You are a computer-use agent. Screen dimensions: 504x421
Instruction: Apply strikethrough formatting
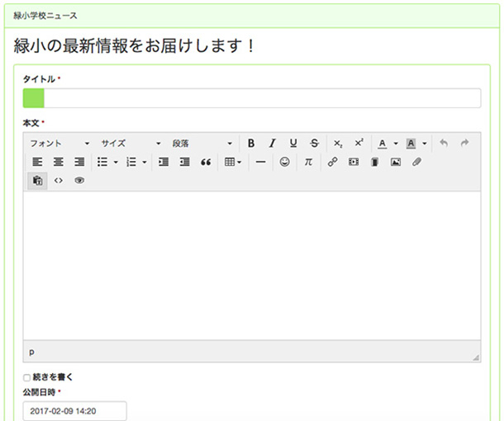(314, 144)
